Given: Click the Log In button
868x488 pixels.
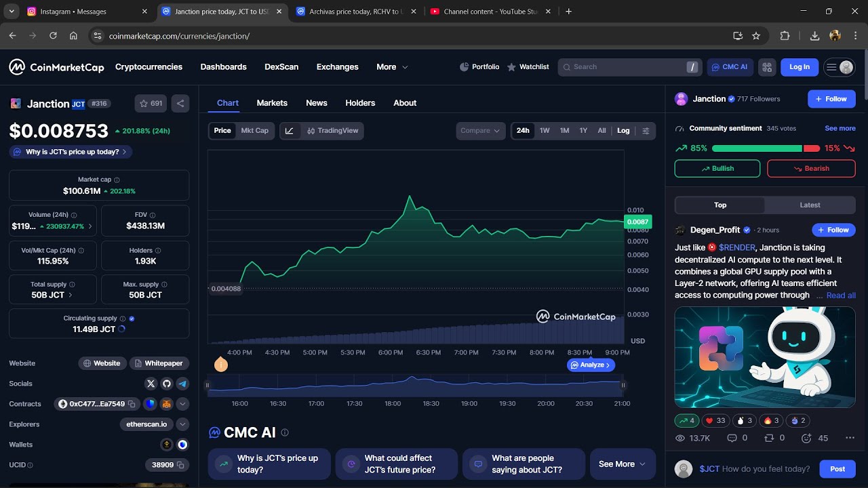Looking at the screenshot, I should [x=800, y=67].
